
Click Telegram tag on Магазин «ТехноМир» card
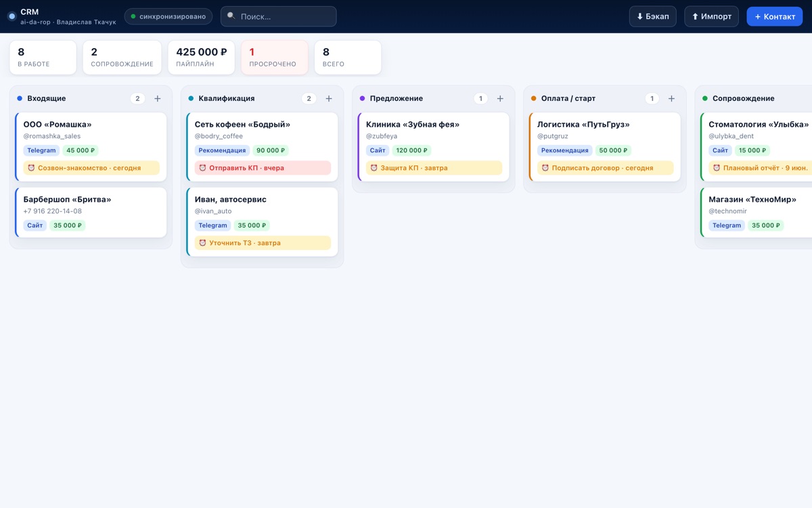(727, 226)
